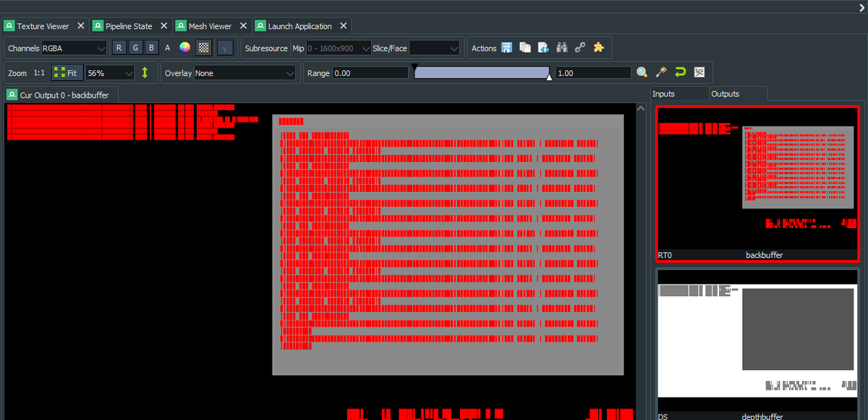This screenshot has height=420, width=868.
Task: Click the Save Texture icon
Action: pos(506,48)
